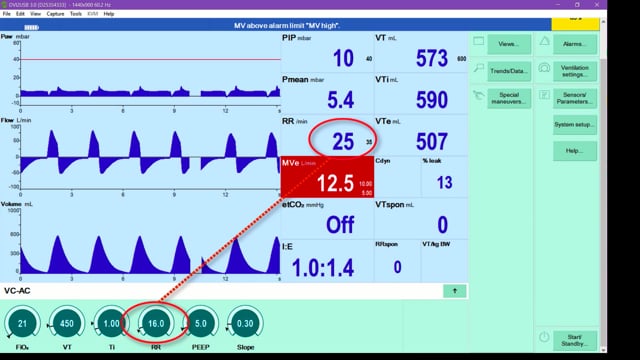The height and width of the screenshot is (360, 640).
Task: Open the File menu
Action: click(7, 14)
